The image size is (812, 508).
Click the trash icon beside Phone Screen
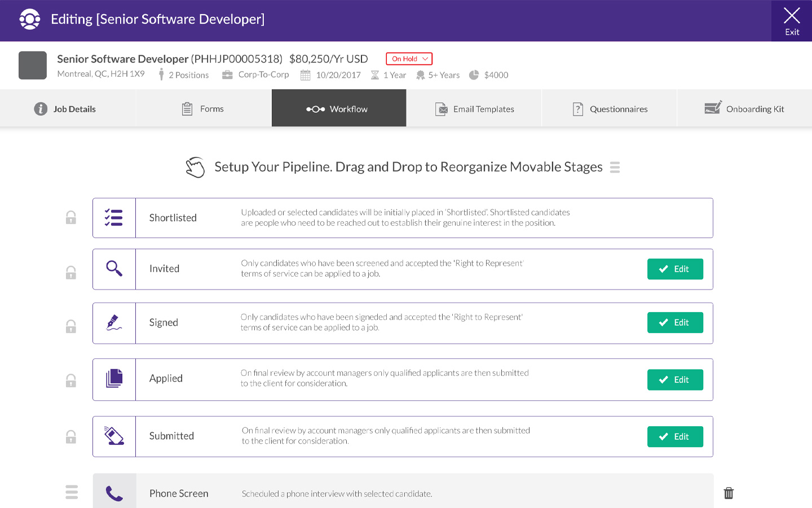tap(729, 493)
